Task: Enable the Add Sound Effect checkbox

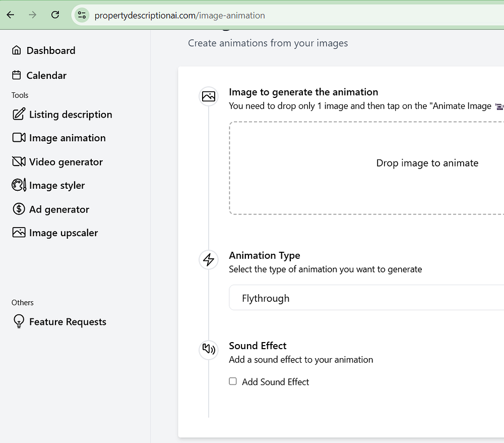Action: [x=233, y=381]
